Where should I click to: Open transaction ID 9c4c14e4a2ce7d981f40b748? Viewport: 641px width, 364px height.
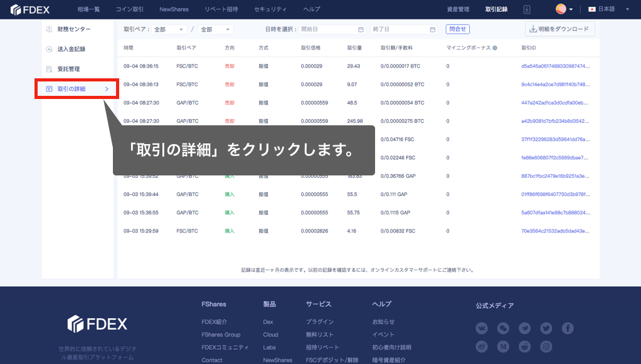556,85
